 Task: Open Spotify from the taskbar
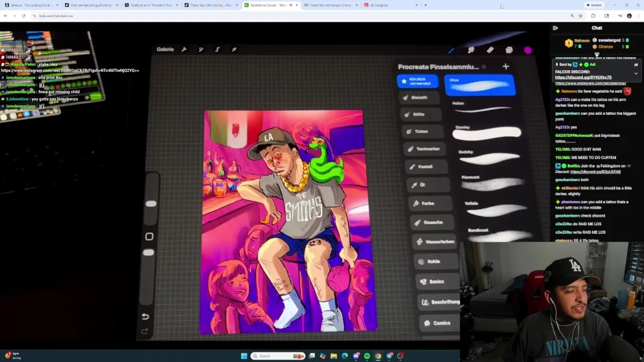point(367,356)
